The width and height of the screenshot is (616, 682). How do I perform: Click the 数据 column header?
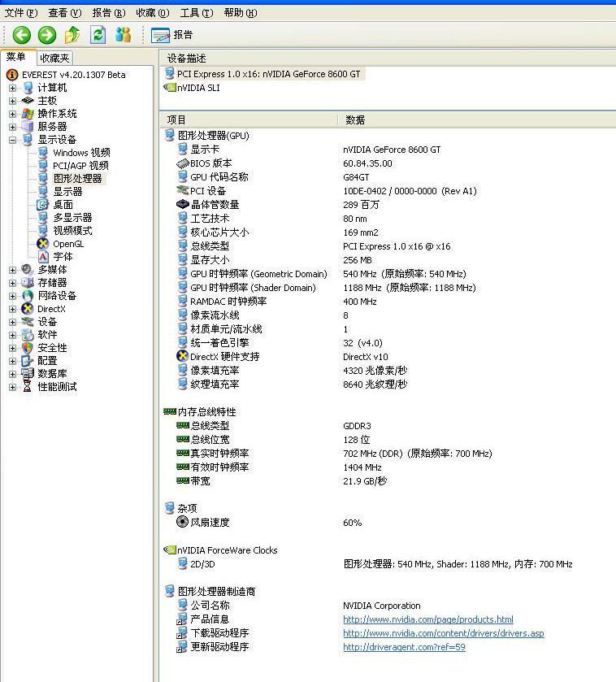pyautogui.click(x=355, y=119)
